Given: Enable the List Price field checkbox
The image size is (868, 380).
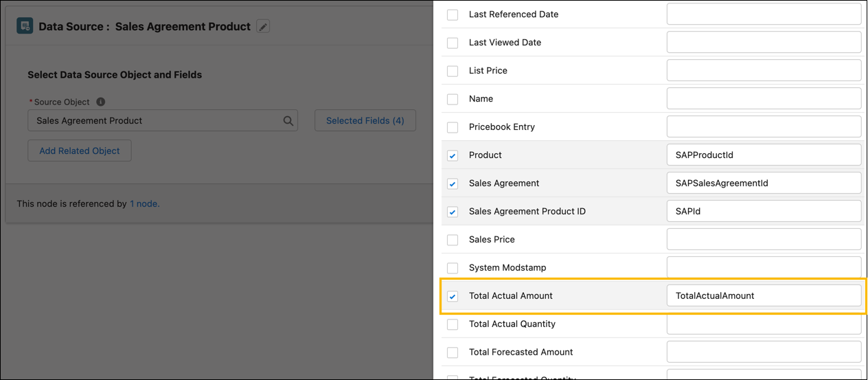Looking at the screenshot, I should tap(453, 71).
